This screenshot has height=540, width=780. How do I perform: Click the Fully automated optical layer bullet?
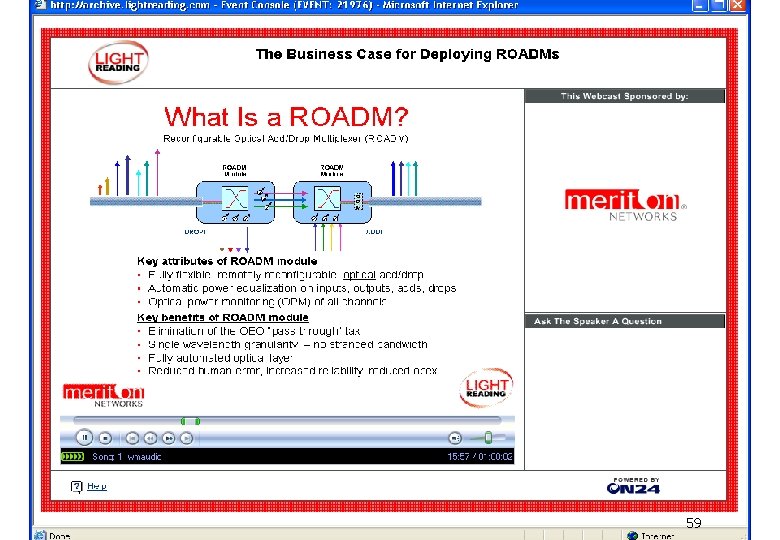click(x=220, y=358)
